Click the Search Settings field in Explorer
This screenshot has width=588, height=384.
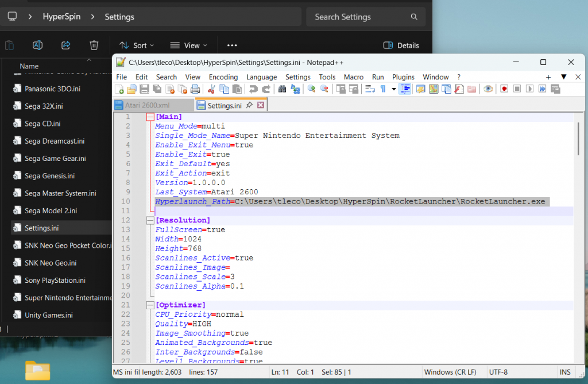click(x=366, y=17)
